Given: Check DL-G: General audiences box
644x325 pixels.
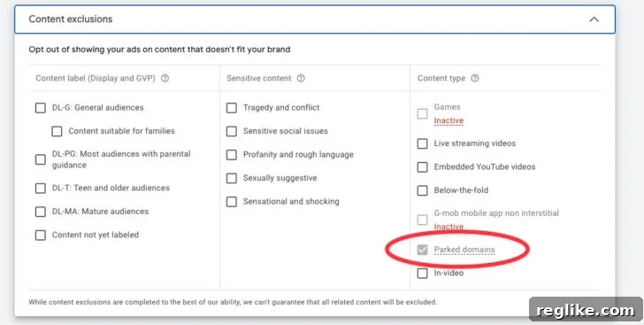Looking at the screenshot, I should (41, 108).
